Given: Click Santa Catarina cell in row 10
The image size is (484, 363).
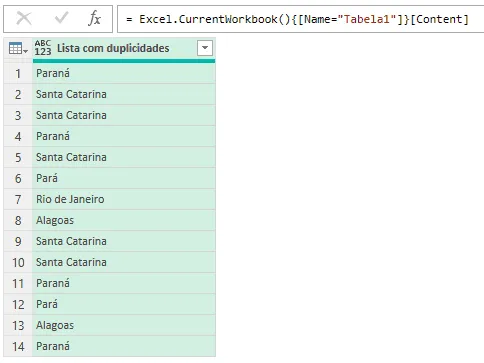Looking at the screenshot, I should 124,262.
